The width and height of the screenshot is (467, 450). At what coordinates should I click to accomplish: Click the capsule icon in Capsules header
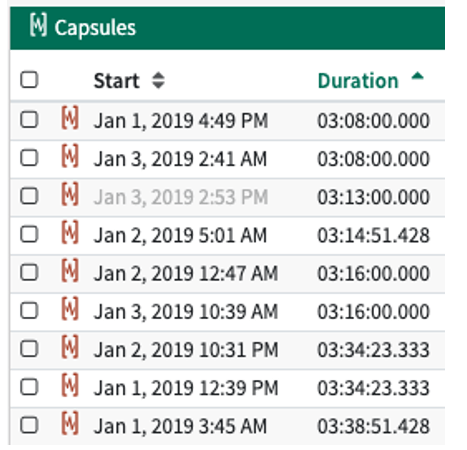(x=38, y=25)
